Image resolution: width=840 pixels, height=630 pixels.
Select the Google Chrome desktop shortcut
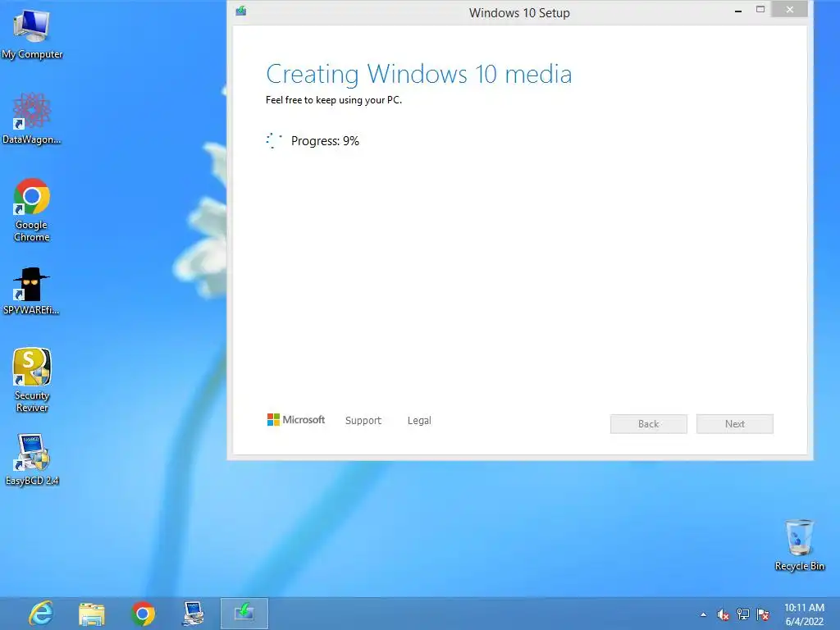click(32, 210)
